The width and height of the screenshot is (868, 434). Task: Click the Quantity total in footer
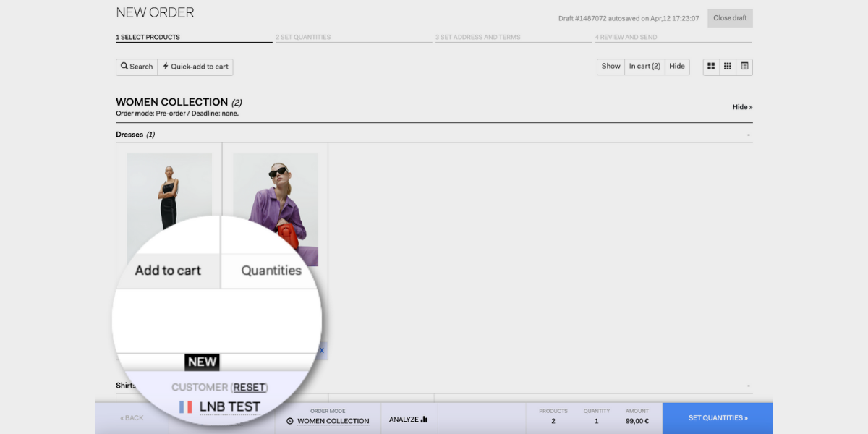597,416
